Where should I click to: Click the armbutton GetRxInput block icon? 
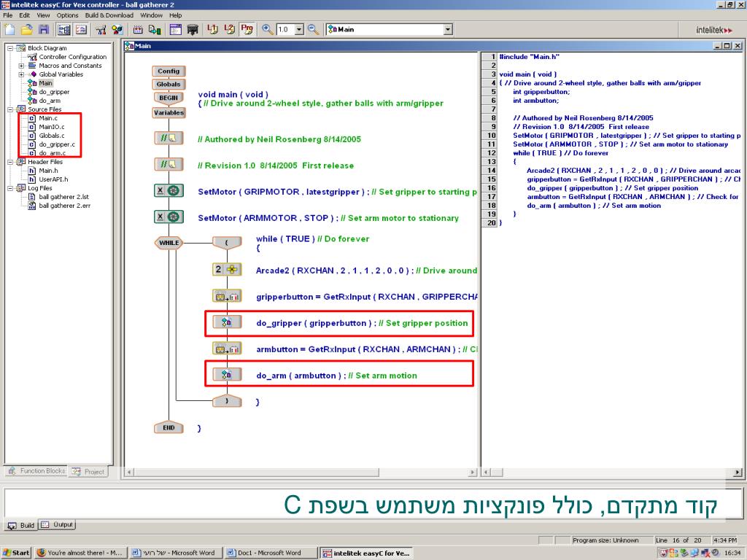(227, 349)
